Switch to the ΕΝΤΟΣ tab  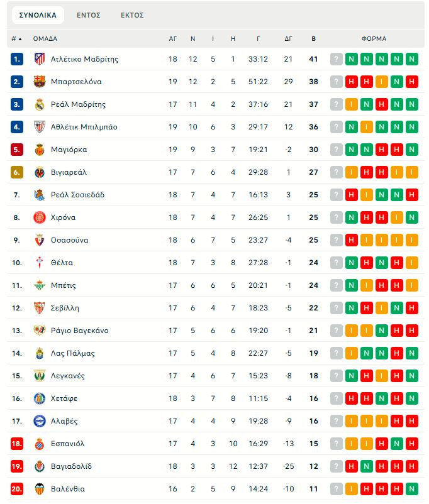(x=89, y=15)
